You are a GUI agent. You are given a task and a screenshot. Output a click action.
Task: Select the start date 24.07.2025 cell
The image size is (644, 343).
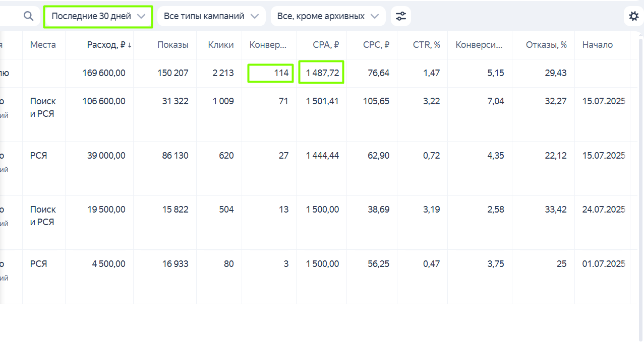point(604,210)
